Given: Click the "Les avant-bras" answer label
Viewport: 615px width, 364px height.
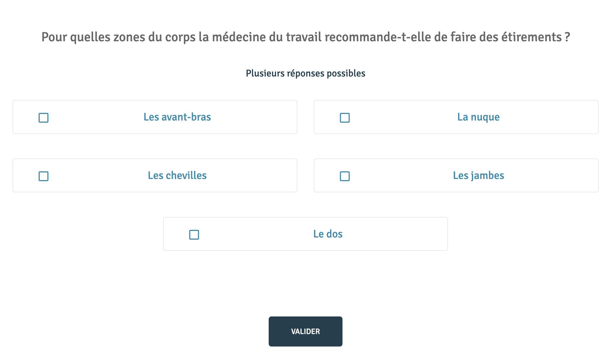Looking at the screenshot, I should pos(177,117).
